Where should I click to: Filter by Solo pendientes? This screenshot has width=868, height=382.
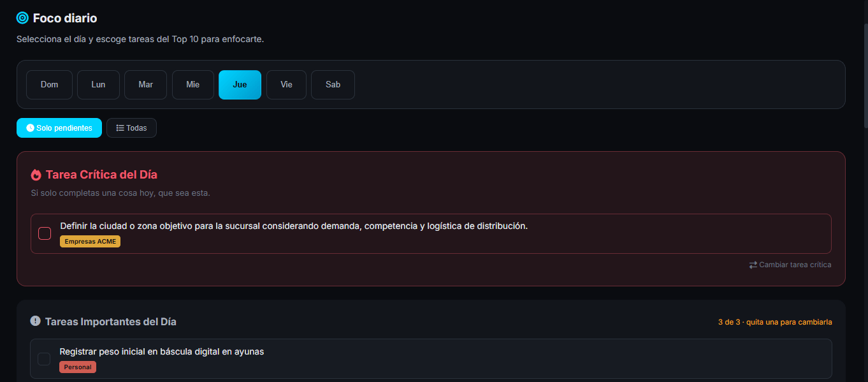pyautogui.click(x=59, y=128)
